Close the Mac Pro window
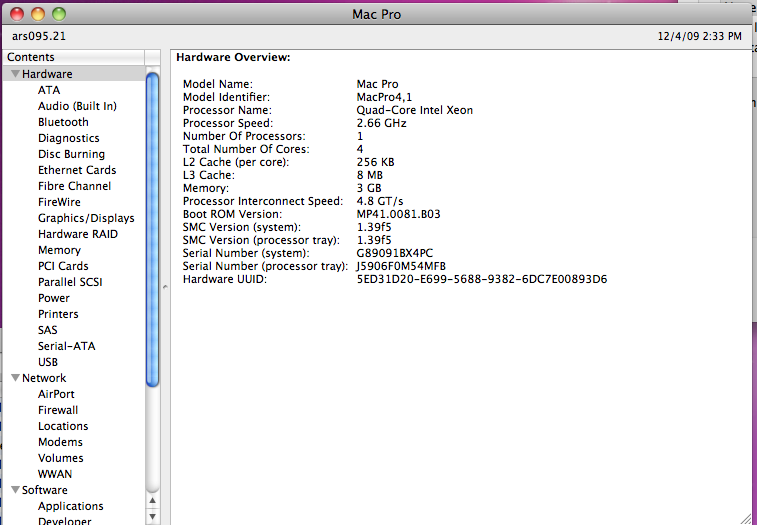Viewport: 757px width, 525px height. [x=17, y=14]
